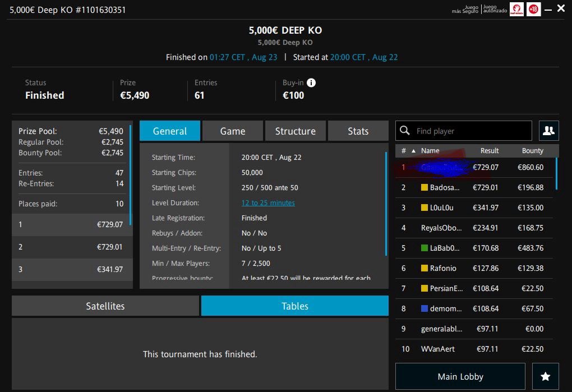Click the Starting Chips 50,000 value

point(252,173)
